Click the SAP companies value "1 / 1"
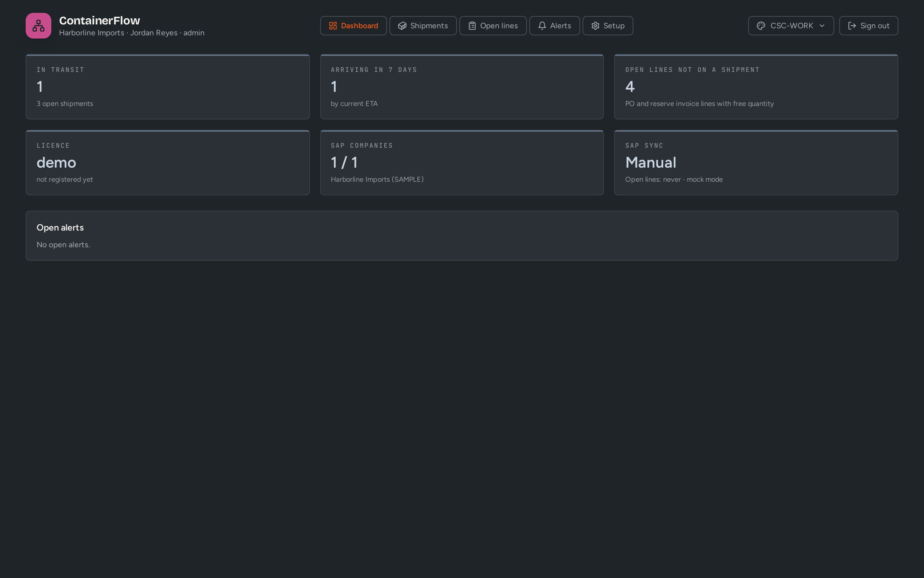This screenshot has height=578, width=924. point(344,162)
